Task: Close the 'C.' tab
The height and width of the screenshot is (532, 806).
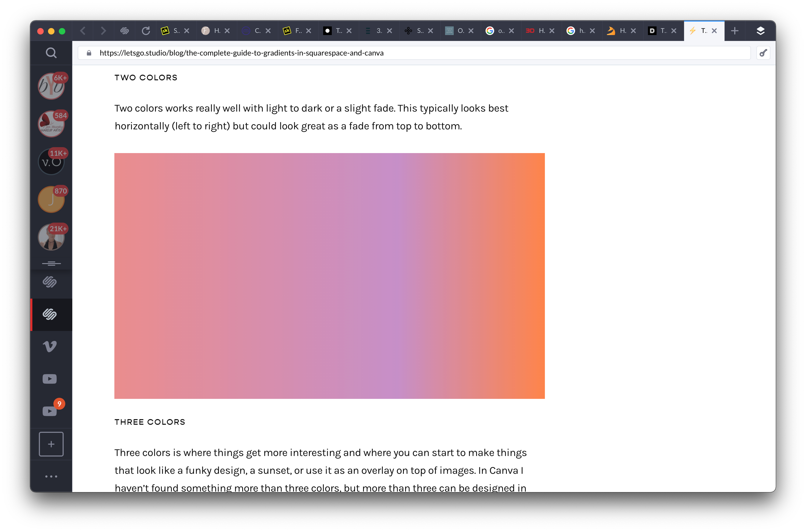Action: (x=268, y=31)
